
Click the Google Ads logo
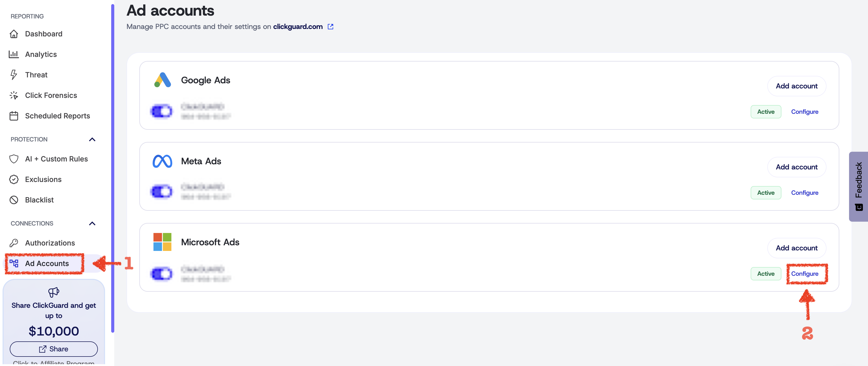click(x=163, y=80)
